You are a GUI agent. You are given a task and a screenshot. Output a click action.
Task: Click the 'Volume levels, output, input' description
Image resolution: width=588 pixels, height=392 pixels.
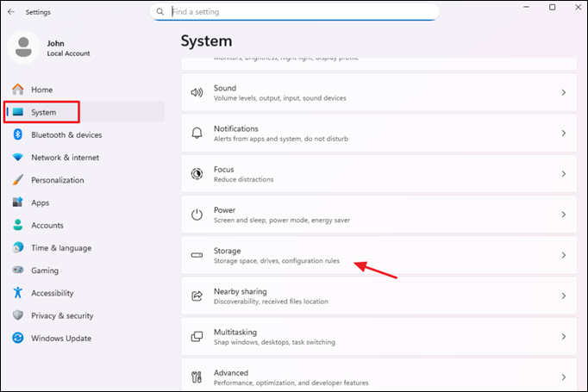pyautogui.click(x=279, y=98)
